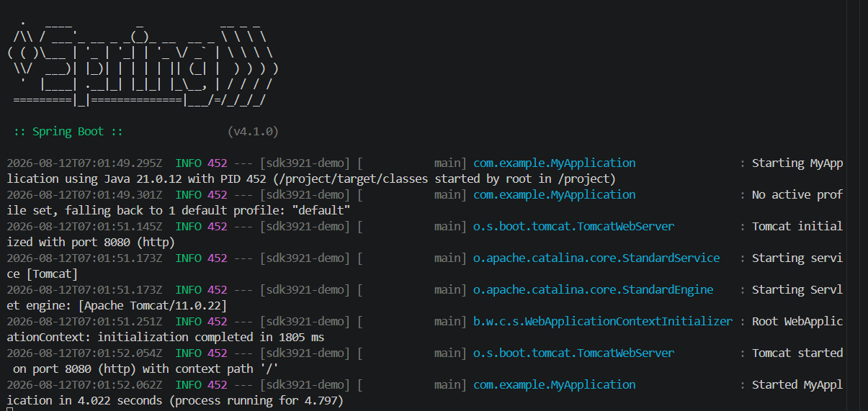Screen dimensions: 868x411
Task: Click the 'Root WebApplic' message fragment
Action: click(x=797, y=322)
